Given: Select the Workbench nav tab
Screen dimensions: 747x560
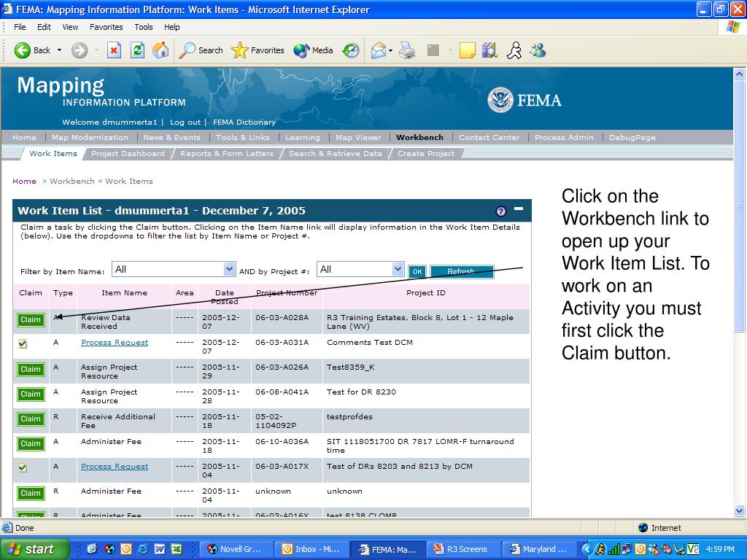Looking at the screenshot, I should coord(419,137).
